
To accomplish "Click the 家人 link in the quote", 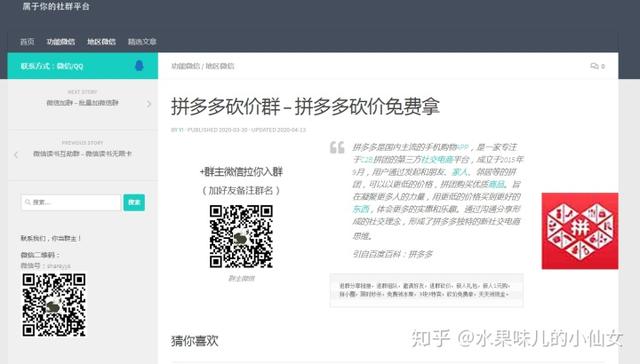I will [460, 172].
